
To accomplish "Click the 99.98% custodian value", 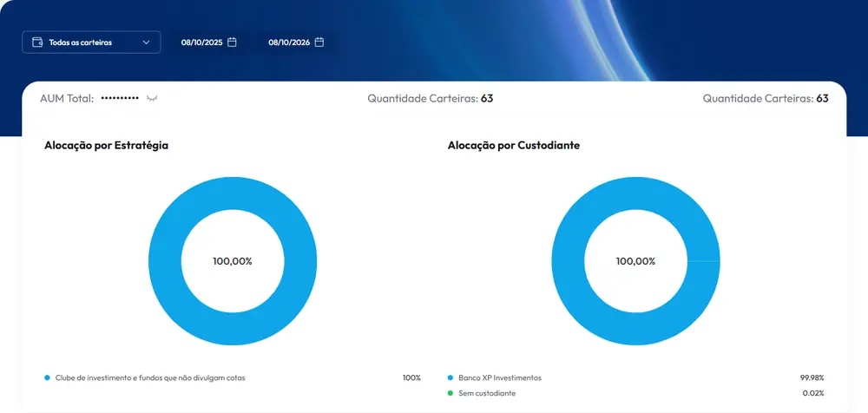I will tap(812, 377).
